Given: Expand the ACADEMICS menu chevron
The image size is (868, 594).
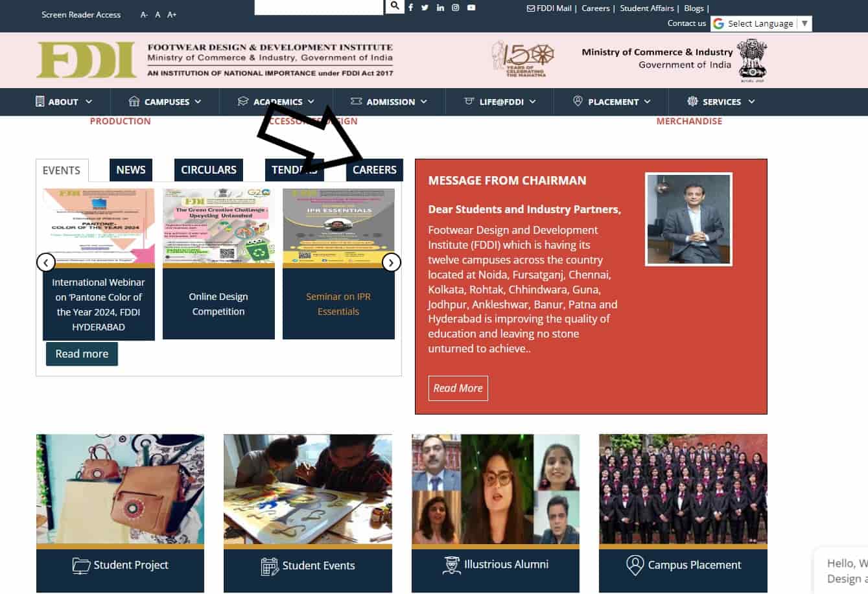Looking at the screenshot, I should [312, 102].
